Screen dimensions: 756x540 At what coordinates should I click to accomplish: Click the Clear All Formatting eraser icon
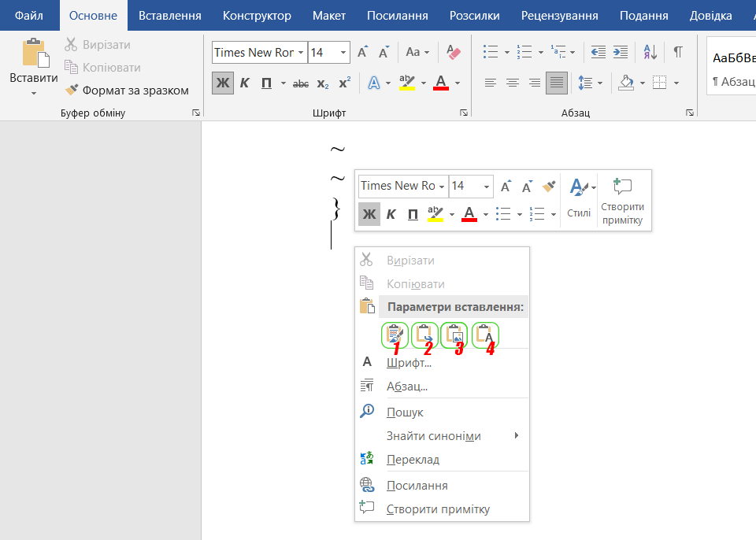(453, 53)
